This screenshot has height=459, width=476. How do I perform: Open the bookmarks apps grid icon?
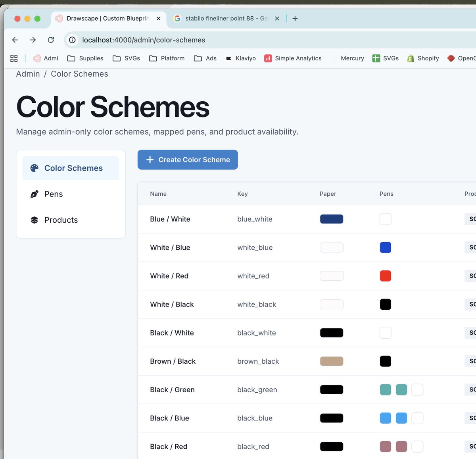[x=14, y=58]
